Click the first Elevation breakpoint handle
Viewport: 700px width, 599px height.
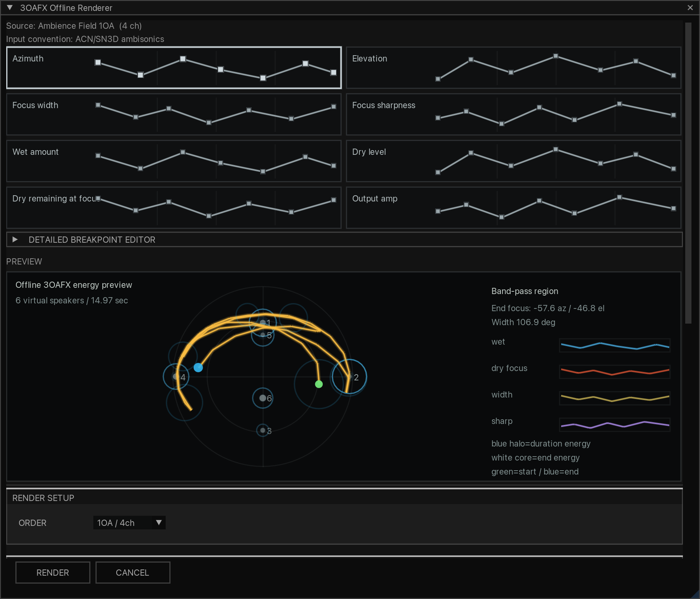438,79
